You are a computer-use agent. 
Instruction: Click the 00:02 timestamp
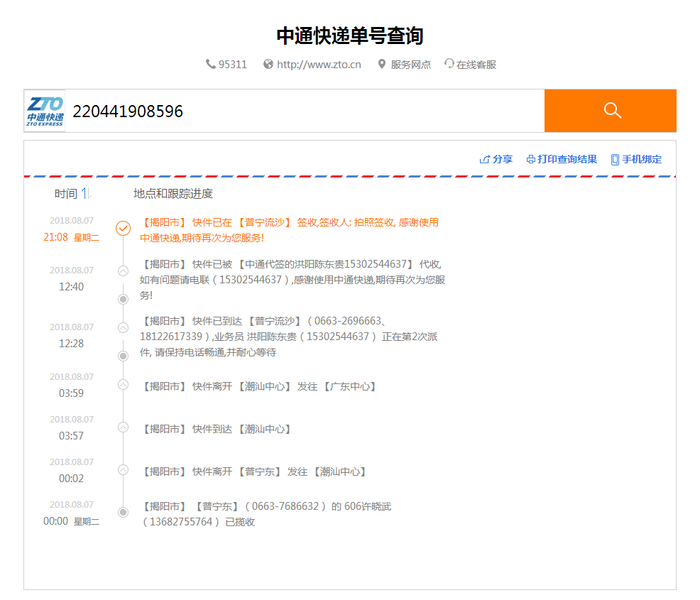click(x=72, y=478)
